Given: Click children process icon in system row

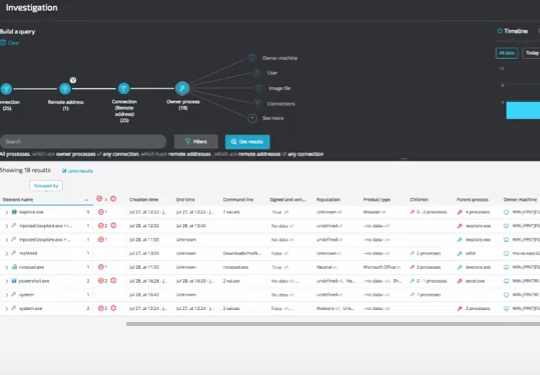Looking at the screenshot, I should coord(412,294).
